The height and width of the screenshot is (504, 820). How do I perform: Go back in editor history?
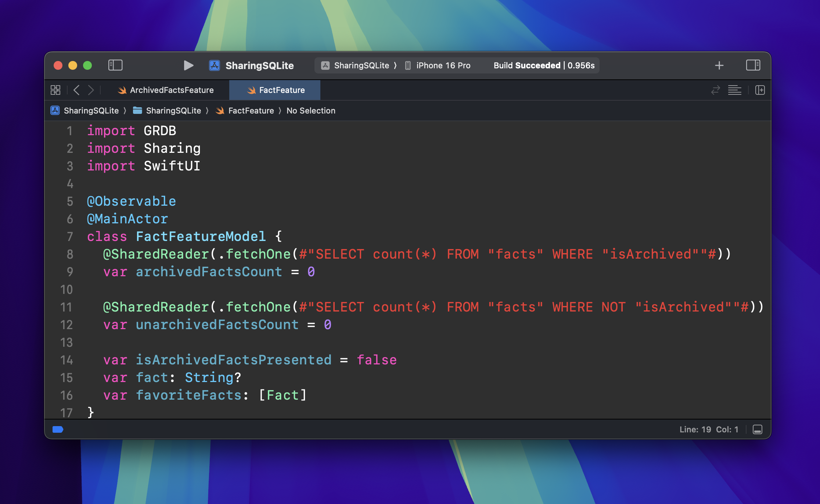76,90
